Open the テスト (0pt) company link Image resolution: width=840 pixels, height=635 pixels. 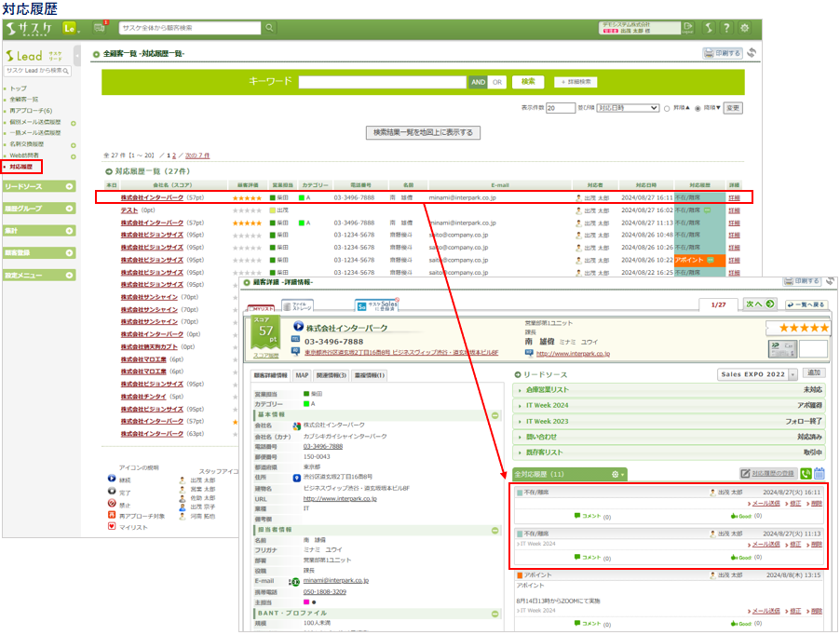(x=129, y=210)
